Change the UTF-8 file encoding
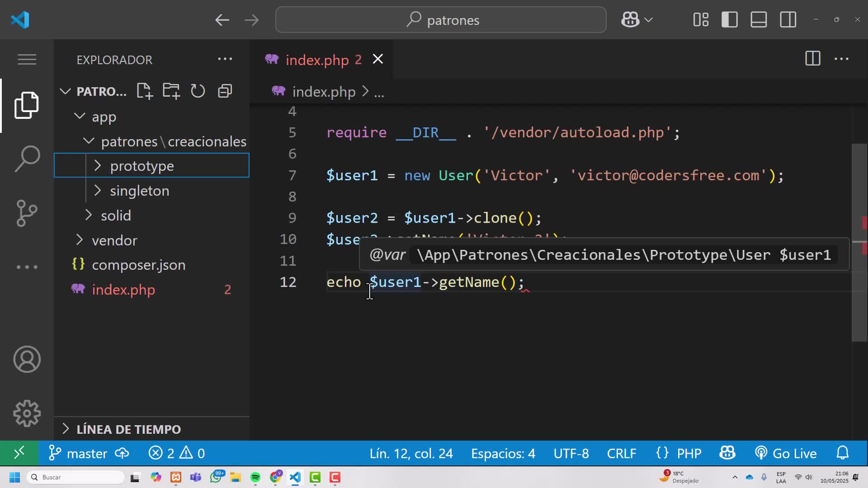Viewport: 868px width, 488px height. [571, 453]
